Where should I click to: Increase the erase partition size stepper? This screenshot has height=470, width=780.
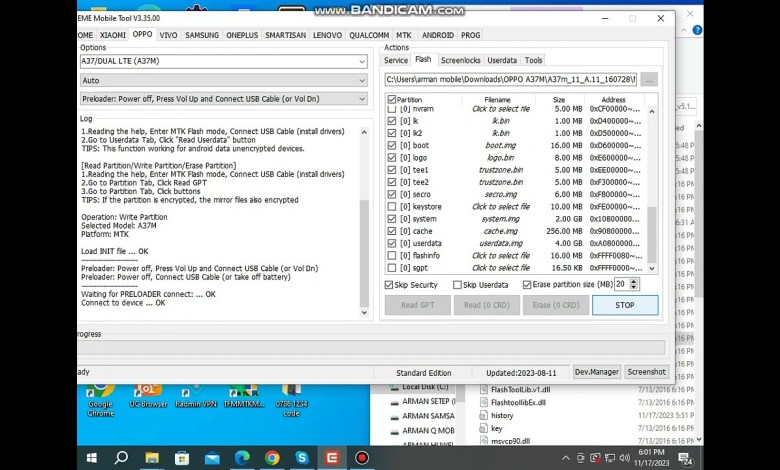click(635, 281)
